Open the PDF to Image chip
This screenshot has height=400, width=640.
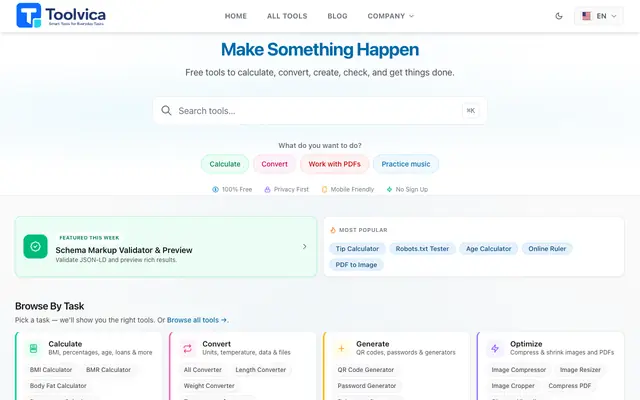pyautogui.click(x=356, y=265)
